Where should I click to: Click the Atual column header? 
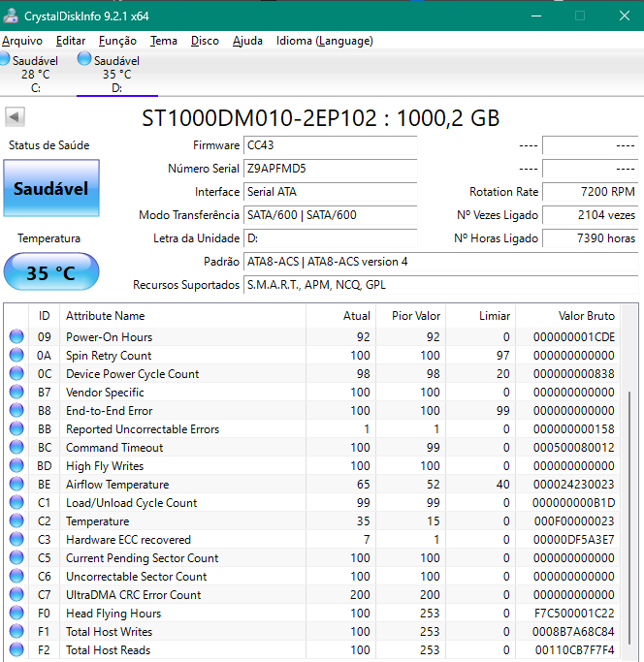point(341,316)
